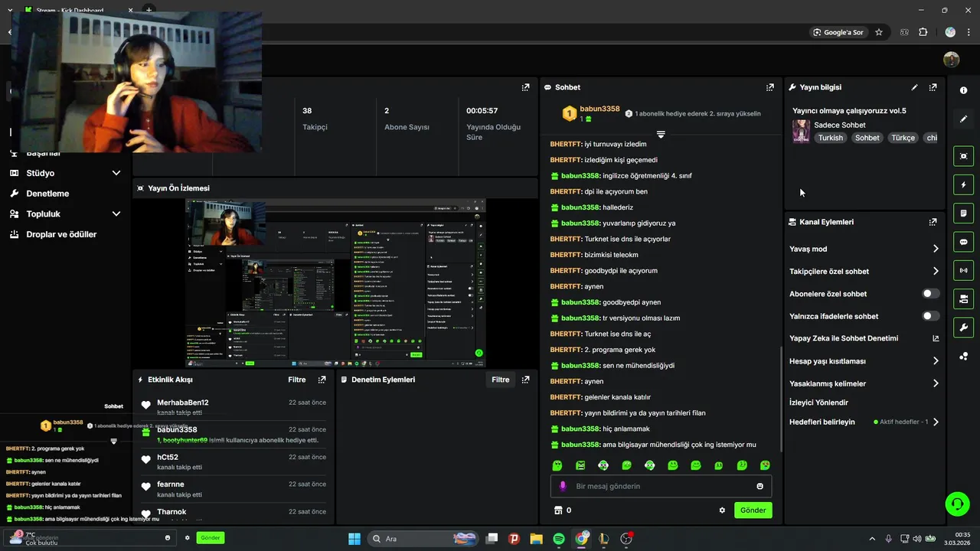Viewport: 980px width, 551px height.
Task: Collapse the pinned gift banner in chat
Action: (661, 134)
